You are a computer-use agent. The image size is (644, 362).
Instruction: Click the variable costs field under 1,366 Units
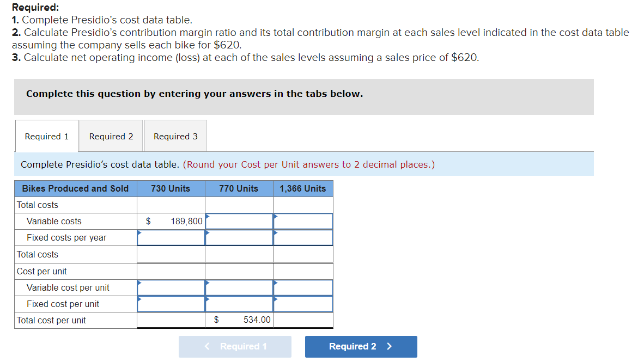point(303,221)
